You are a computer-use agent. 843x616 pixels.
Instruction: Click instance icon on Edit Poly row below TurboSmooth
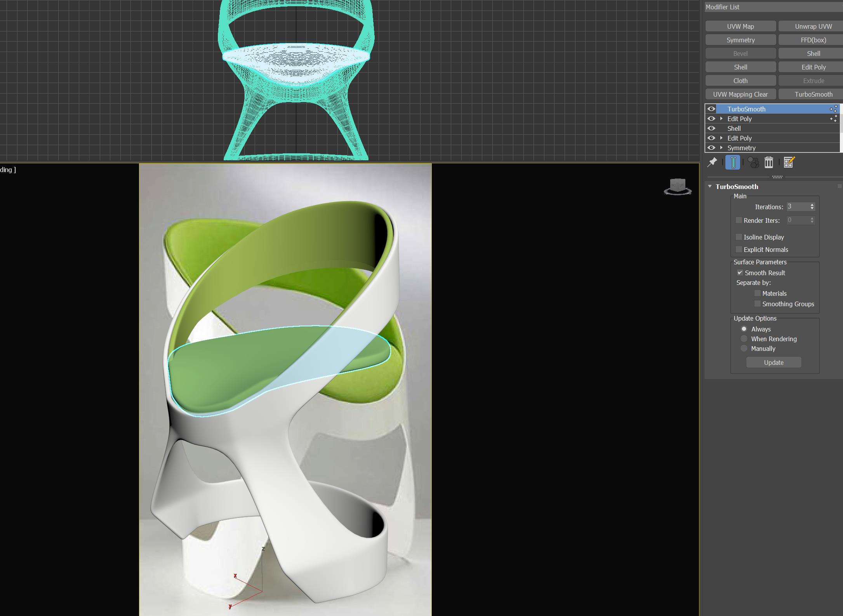[833, 119]
